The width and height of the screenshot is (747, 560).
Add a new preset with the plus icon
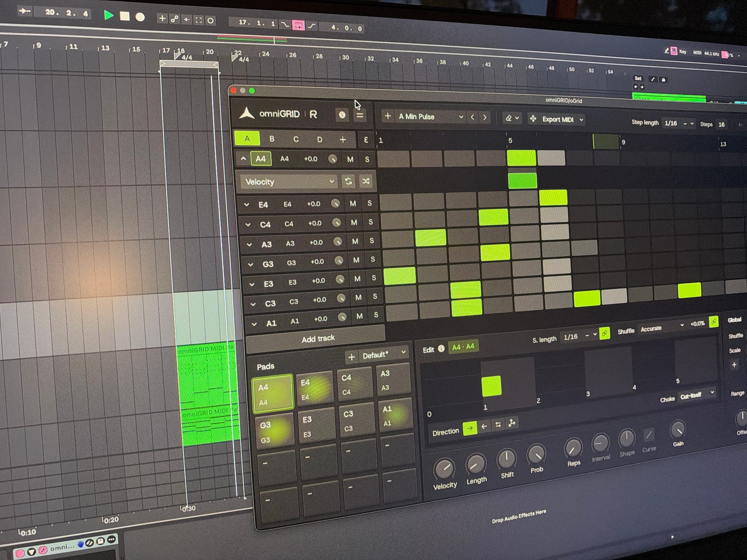pos(388,116)
